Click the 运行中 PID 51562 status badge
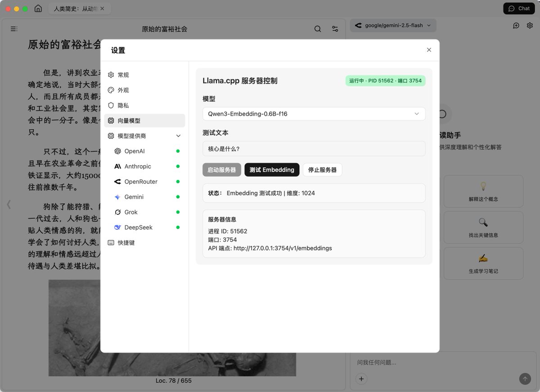This screenshot has height=392, width=540. pos(386,81)
